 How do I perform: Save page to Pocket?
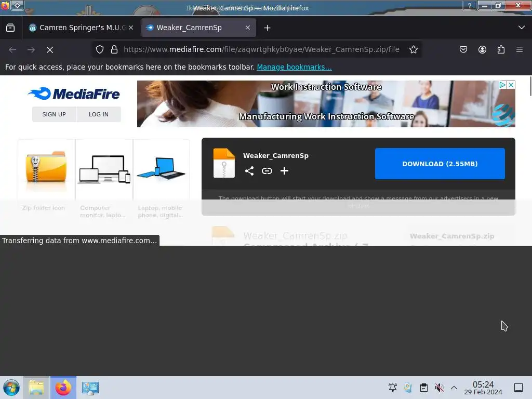(x=463, y=49)
